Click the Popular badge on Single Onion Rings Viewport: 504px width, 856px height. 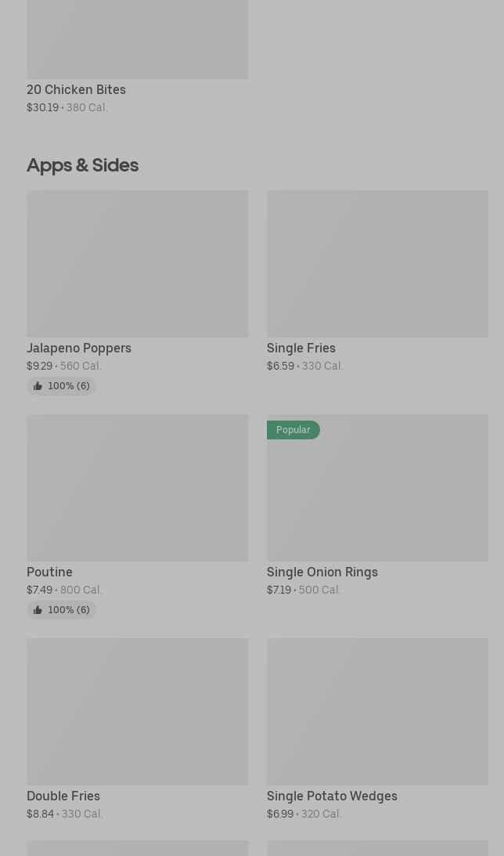pos(293,430)
